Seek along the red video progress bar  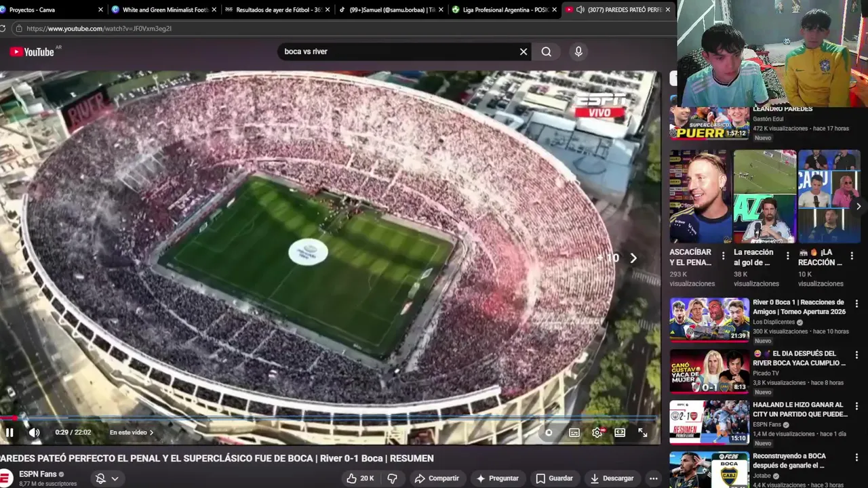329,418
